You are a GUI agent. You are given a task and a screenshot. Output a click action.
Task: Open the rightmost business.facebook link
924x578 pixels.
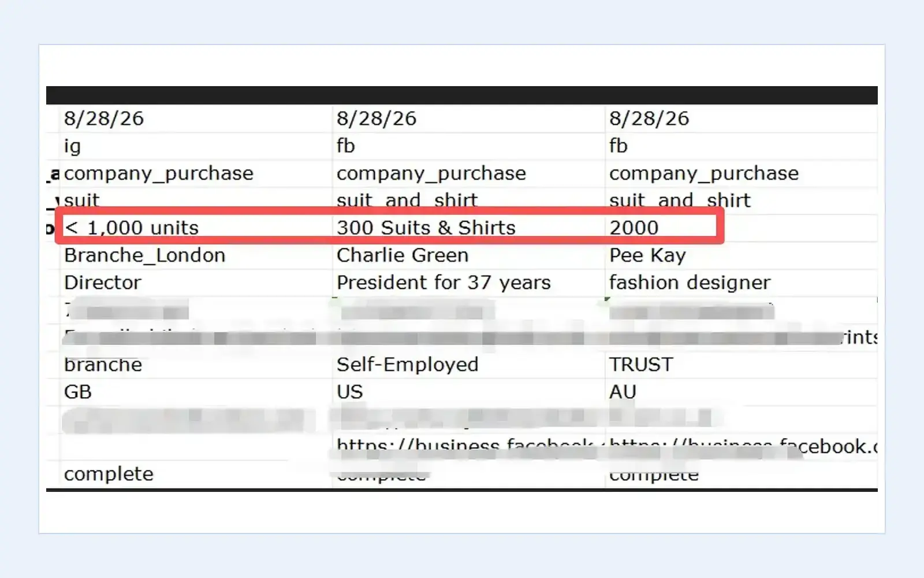(x=743, y=446)
